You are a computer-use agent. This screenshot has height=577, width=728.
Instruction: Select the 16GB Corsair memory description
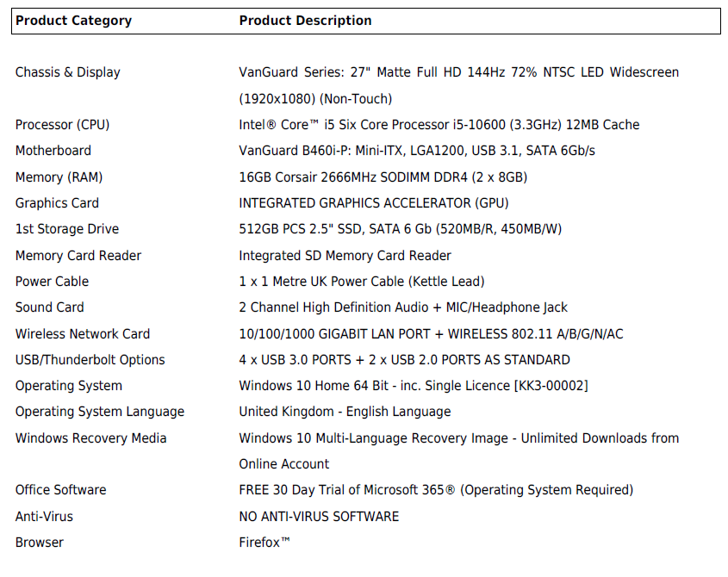(x=383, y=177)
